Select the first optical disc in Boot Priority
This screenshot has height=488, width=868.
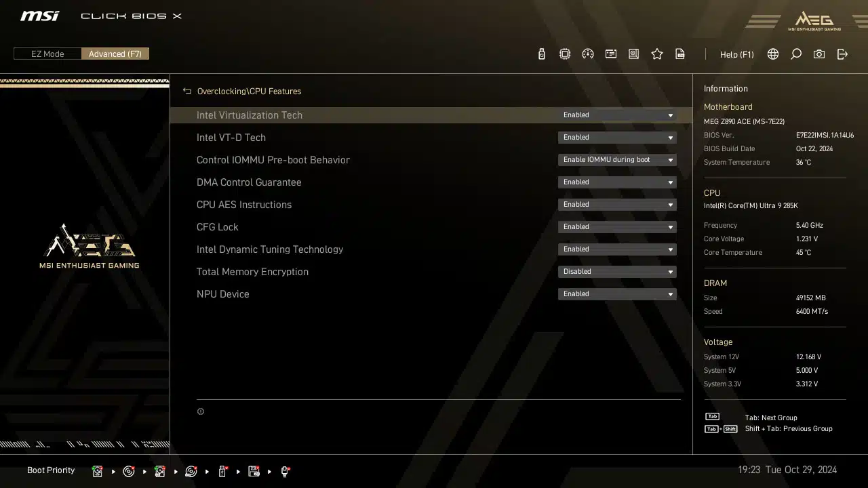pos(129,471)
